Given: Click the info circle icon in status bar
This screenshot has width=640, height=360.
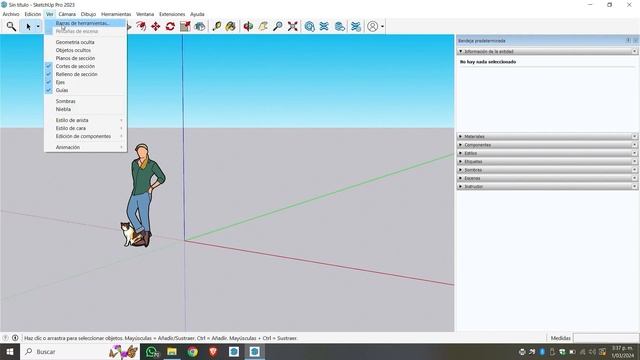Looking at the screenshot, I should [15, 338].
